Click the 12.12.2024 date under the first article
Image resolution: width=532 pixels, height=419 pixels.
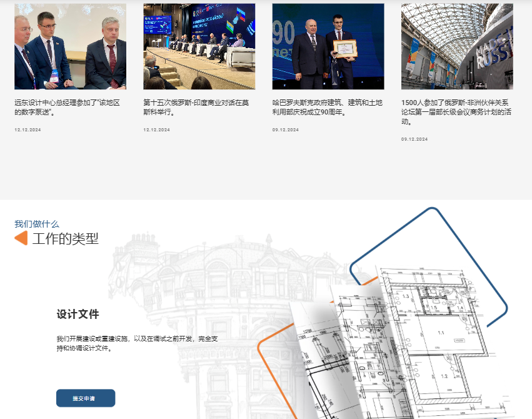click(x=28, y=130)
